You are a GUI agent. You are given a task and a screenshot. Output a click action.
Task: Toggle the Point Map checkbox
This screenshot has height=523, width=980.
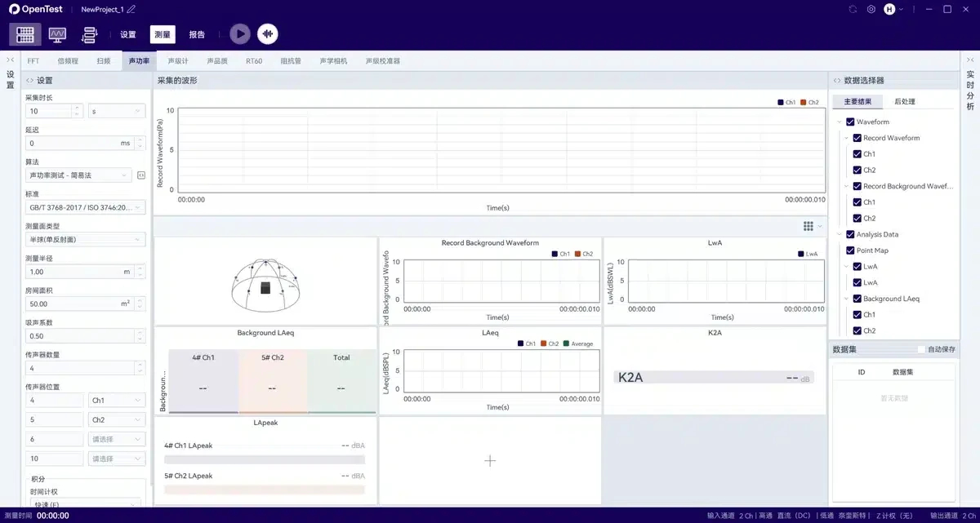coord(850,250)
